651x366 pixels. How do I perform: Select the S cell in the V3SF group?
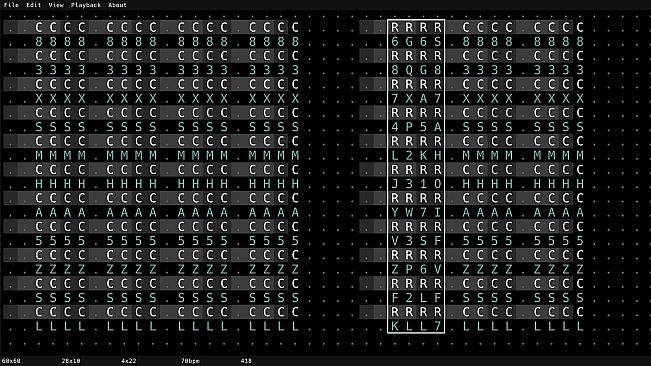coord(423,241)
